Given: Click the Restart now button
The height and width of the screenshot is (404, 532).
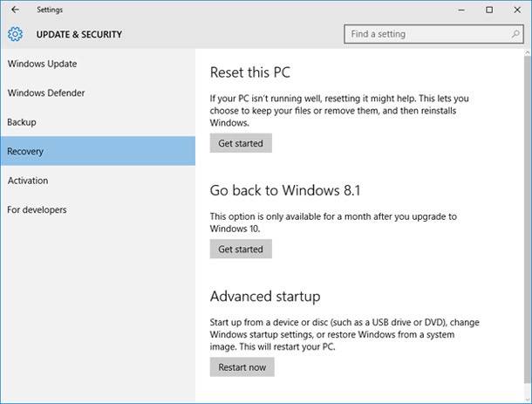Looking at the screenshot, I should [x=242, y=367].
